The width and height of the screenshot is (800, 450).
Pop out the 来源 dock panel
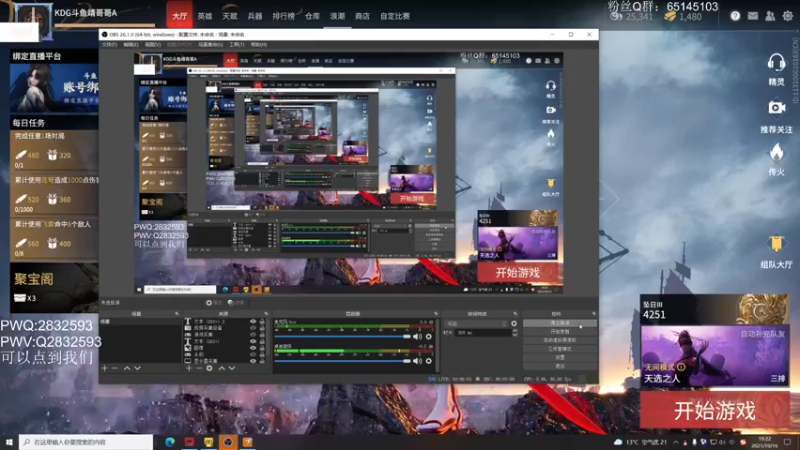[266, 314]
